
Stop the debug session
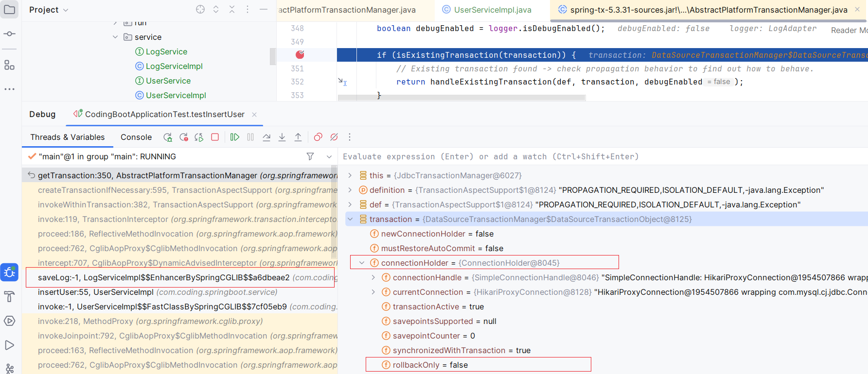coord(215,137)
